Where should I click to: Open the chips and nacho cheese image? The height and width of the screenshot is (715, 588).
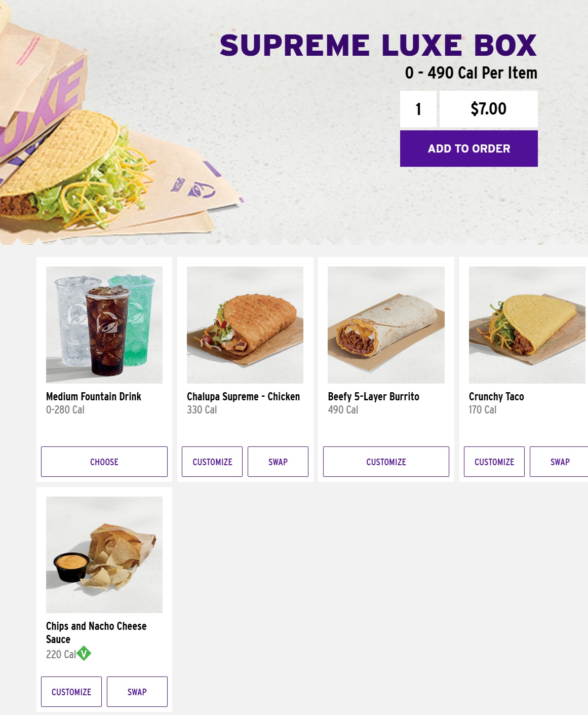[x=104, y=555]
